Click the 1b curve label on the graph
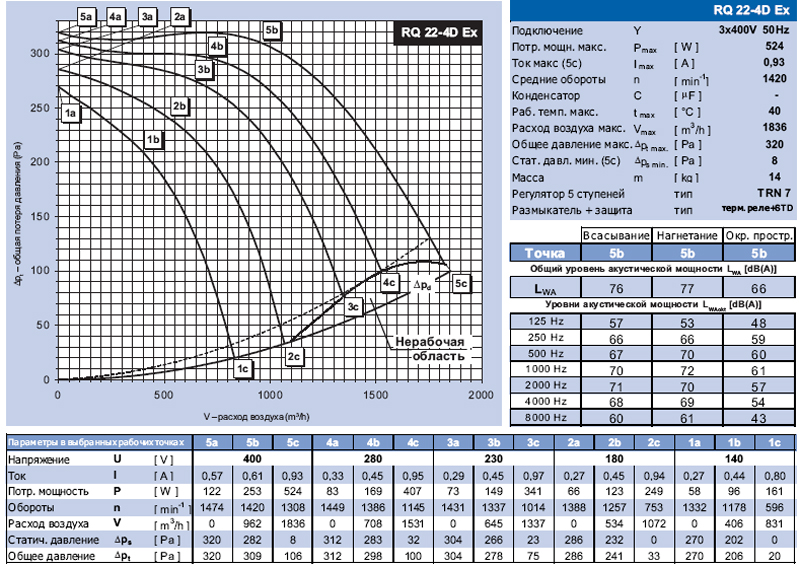This screenshot has width=800, height=567. 153,140
